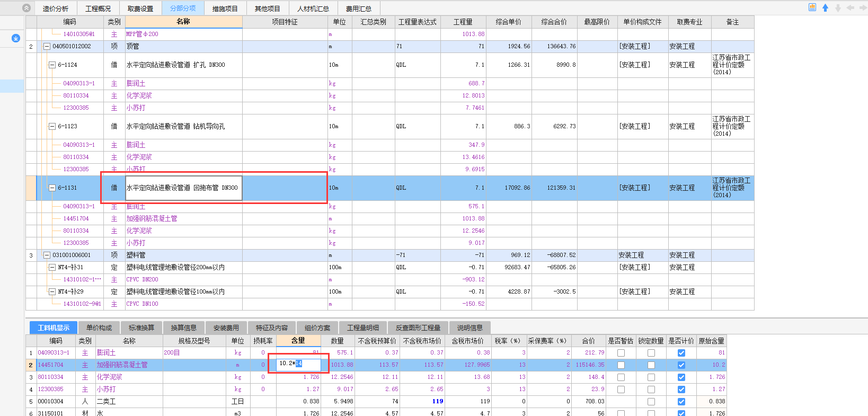This screenshot has height=416, width=868.
Task: Click the blue move-up arrow
Action: coord(825,8)
